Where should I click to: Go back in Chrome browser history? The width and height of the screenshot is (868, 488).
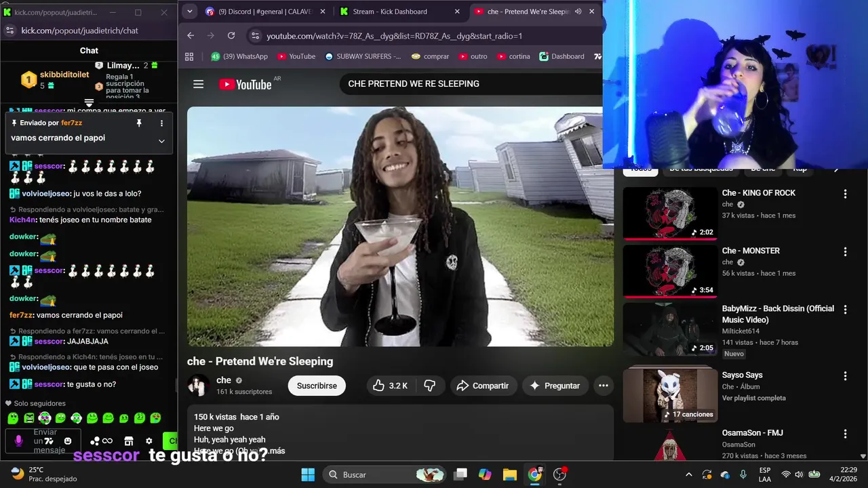tap(191, 36)
